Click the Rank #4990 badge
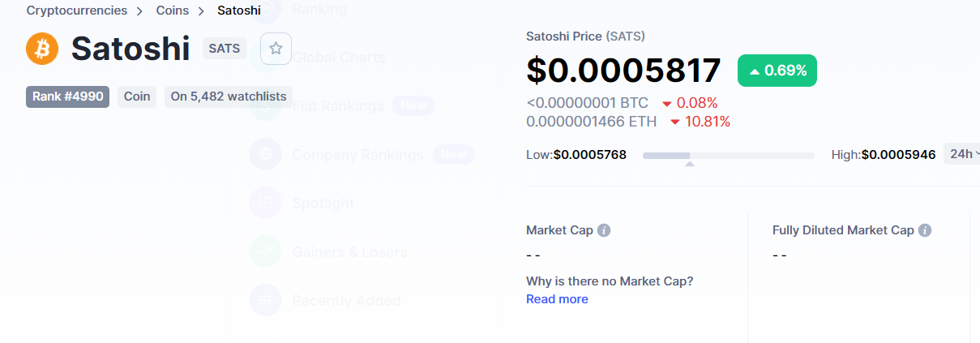The image size is (980, 343). coord(67,96)
